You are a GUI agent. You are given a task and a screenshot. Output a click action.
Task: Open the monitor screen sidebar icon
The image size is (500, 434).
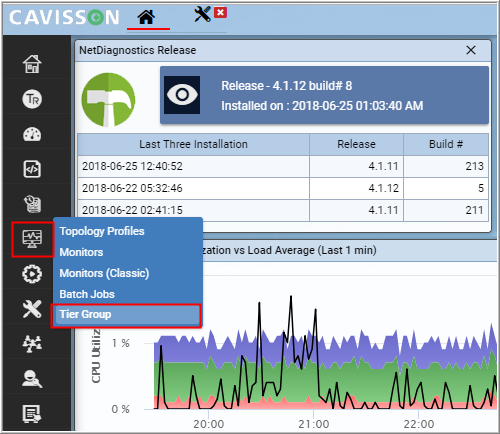pos(32,239)
